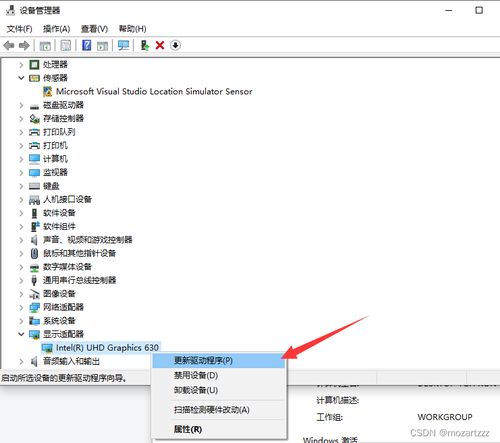The height and width of the screenshot is (443, 500).
Task: Click the red X uninstall device icon
Action: pyautogui.click(x=160, y=45)
